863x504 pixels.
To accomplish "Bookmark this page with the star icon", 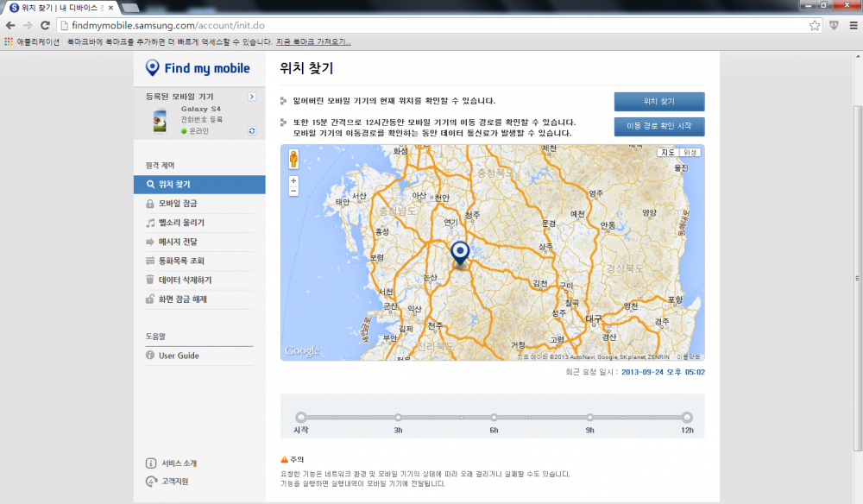I will tap(814, 25).
